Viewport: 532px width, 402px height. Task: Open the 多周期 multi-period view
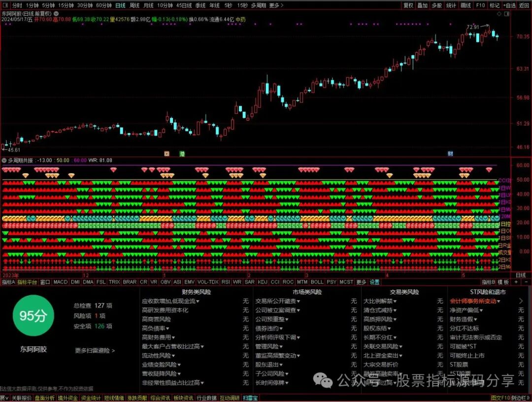tap(259, 5)
